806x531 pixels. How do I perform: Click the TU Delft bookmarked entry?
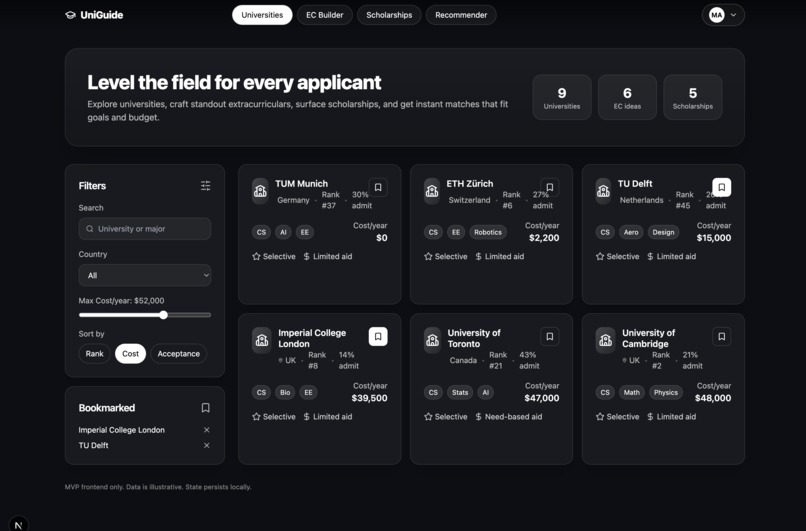[94, 445]
